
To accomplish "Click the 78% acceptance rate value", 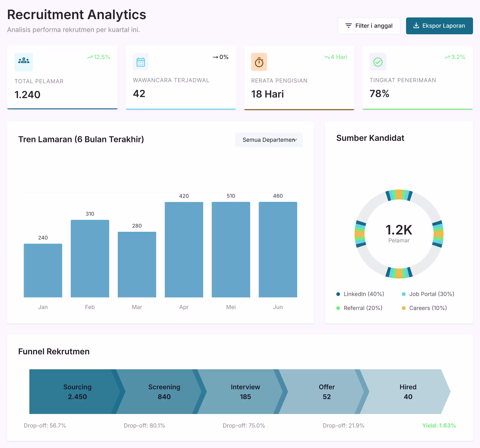I will (379, 94).
